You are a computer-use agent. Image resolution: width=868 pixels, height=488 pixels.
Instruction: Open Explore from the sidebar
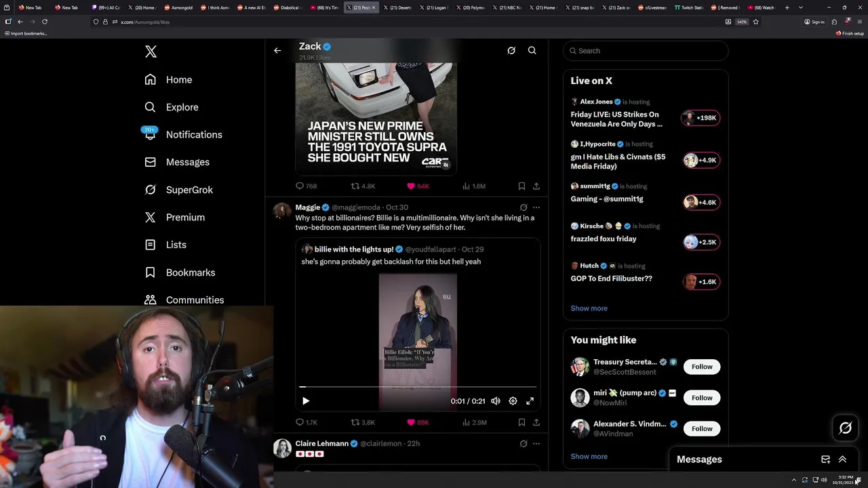pos(172,107)
